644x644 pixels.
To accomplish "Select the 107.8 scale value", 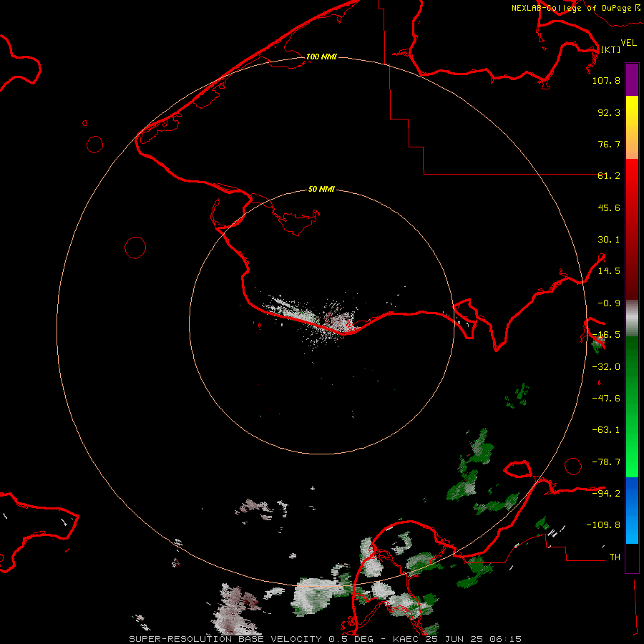I will tap(606, 80).
